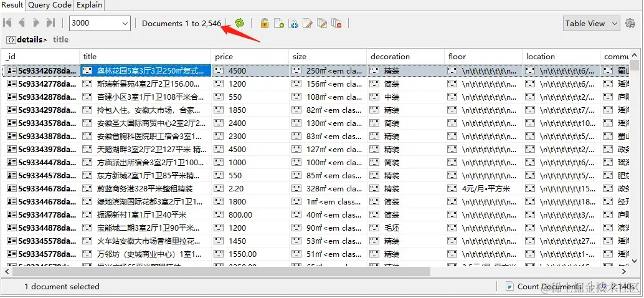The height and width of the screenshot is (298, 644).
Task: Click document icon of row 5c93344478da
Action: (x=12, y=162)
